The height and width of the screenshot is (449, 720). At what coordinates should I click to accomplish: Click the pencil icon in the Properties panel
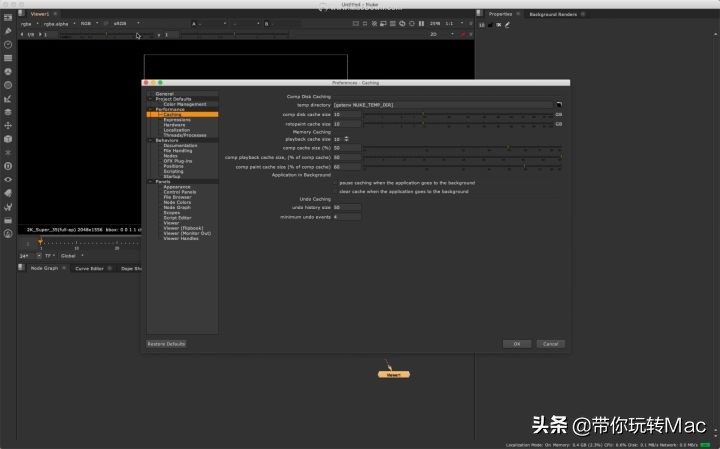point(507,25)
